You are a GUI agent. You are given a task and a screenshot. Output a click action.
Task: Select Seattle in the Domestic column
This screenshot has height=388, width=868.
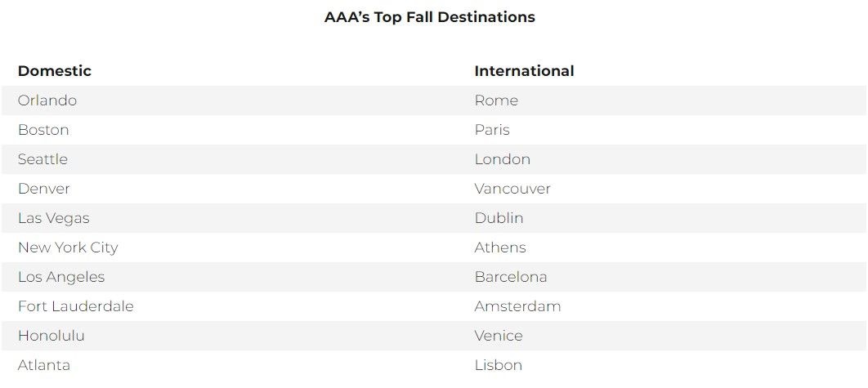point(43,158)
